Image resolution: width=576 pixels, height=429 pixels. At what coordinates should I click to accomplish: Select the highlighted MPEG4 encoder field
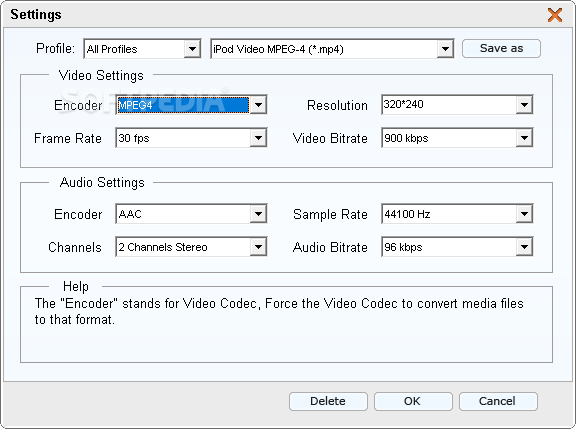click(183, 105)
